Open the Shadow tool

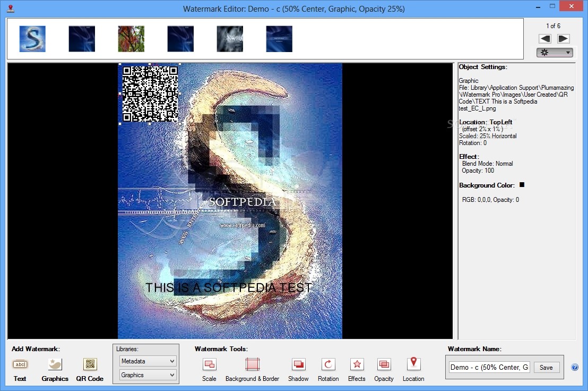[298, 364]
